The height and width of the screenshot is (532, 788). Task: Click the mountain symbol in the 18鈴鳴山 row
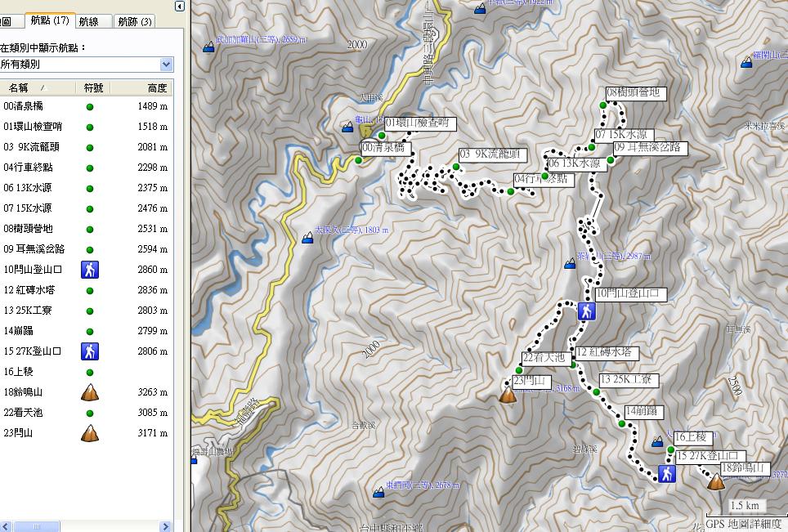pos(89,392)
